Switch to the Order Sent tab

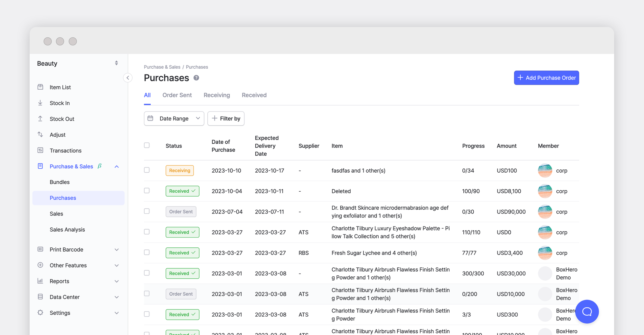[177, 95]
